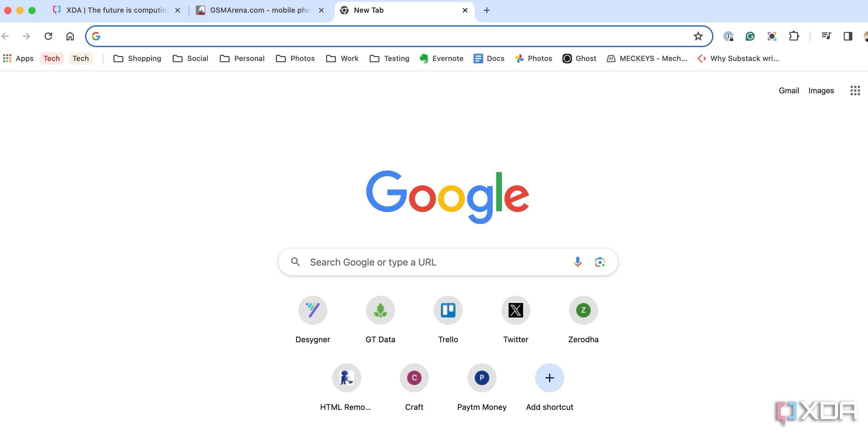Open the Images link

coord(821,90)
